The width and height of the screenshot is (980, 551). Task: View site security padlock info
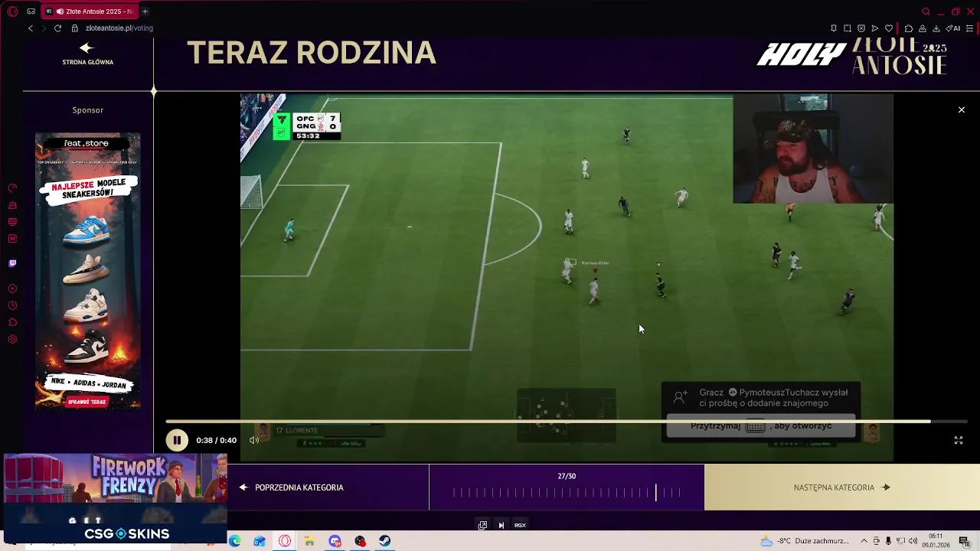(x=75, y=28)
